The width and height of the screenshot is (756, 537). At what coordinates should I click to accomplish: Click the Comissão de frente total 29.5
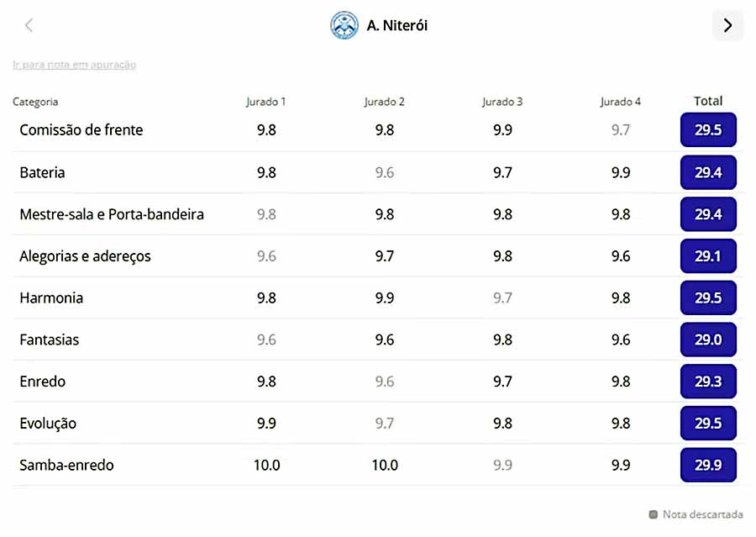tap(708, 130)
